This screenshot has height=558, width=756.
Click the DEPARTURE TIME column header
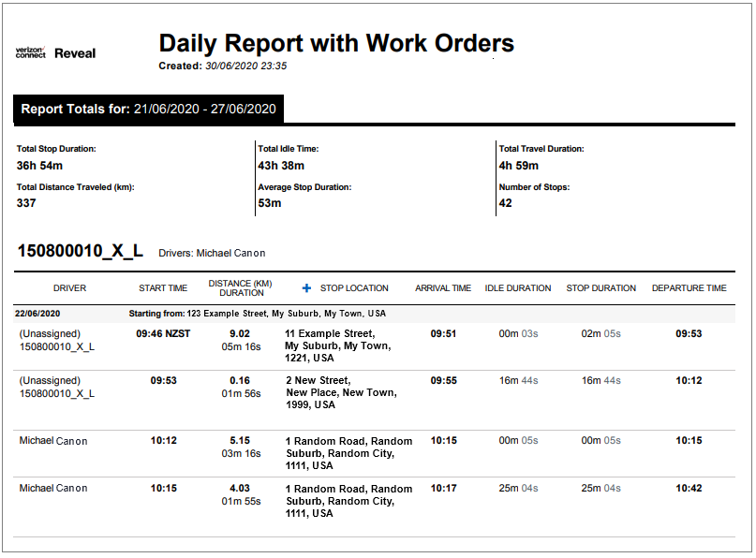click(689, 288)
